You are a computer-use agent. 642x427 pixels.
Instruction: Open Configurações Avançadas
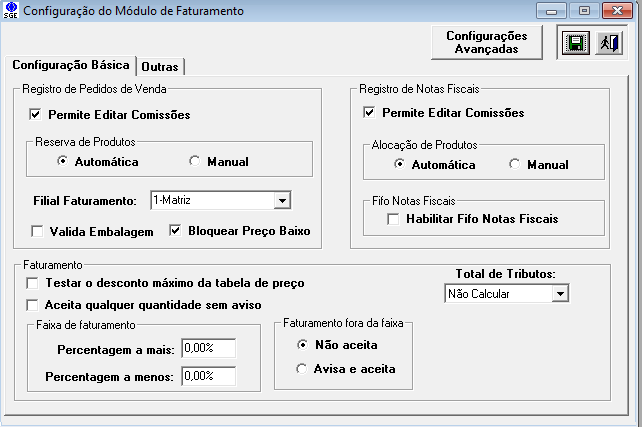(x=486, y=42)
